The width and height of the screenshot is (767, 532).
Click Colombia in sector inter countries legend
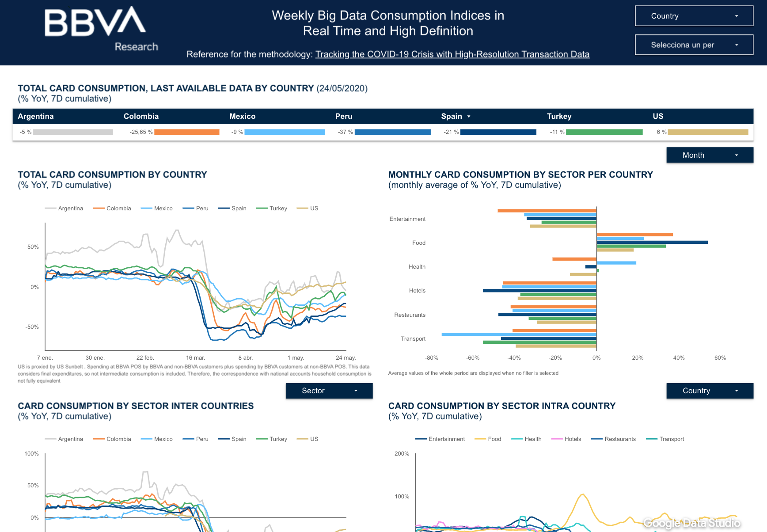112,439
